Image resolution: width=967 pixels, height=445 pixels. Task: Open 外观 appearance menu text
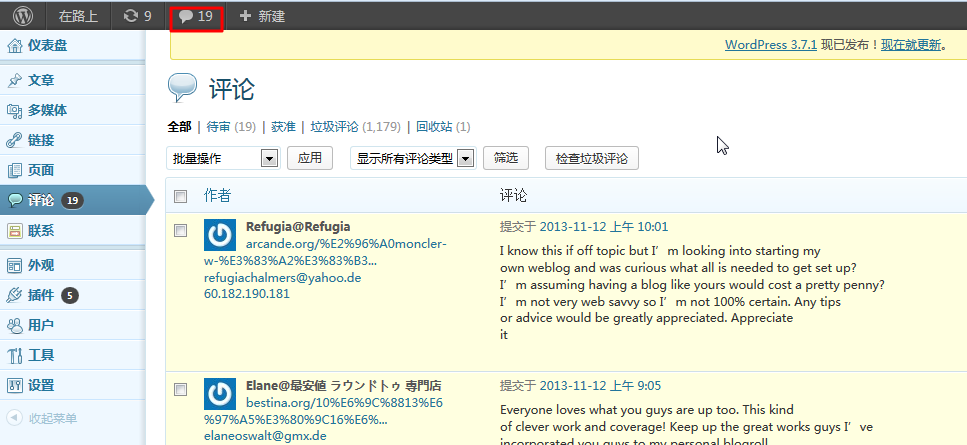pos(41,266)
